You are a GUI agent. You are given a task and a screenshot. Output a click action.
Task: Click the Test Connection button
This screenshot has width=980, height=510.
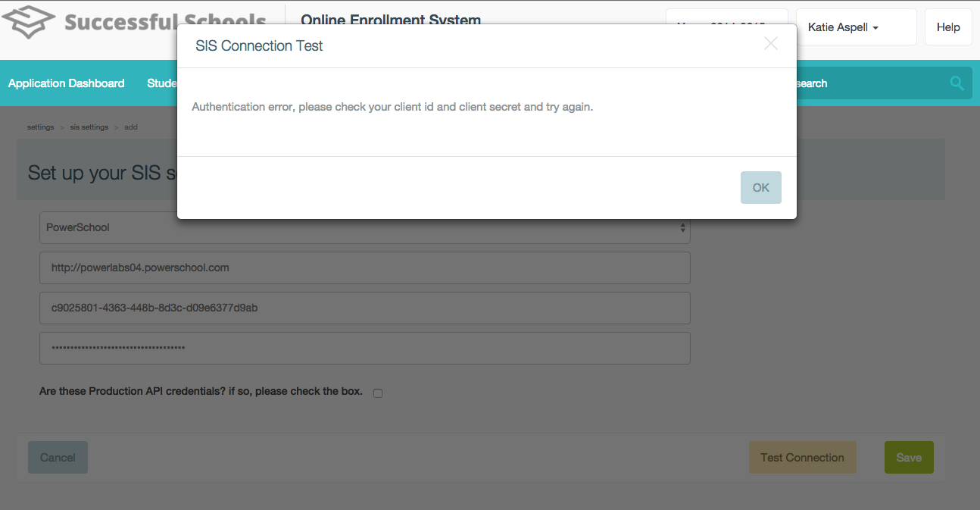click(802, 458)
